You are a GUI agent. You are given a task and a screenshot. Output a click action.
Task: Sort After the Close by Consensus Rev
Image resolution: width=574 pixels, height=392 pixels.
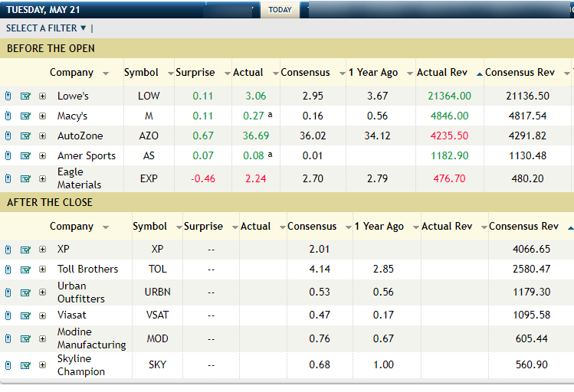(x=531, y=227)
